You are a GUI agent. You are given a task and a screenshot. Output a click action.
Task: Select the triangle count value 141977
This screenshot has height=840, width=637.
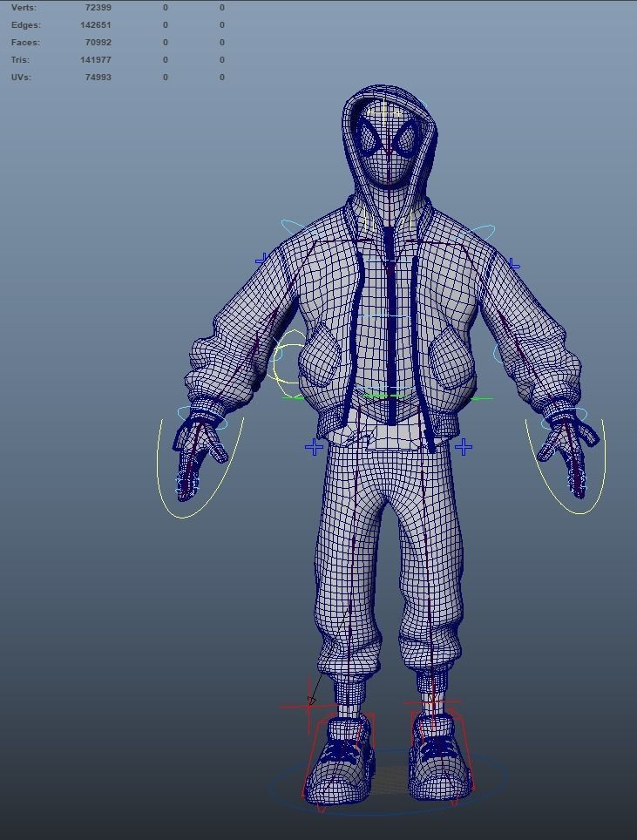[96, 59]
